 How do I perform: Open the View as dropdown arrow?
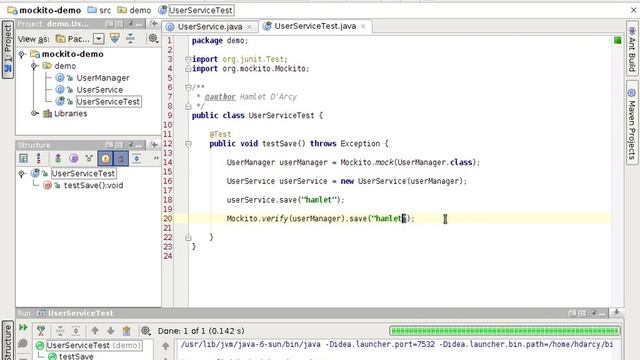pos(99,39)
